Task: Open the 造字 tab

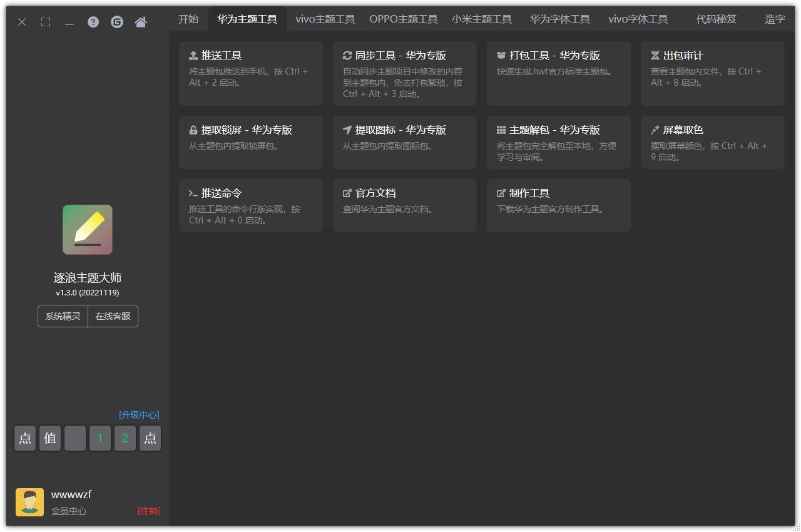Action: coord(775,19)
